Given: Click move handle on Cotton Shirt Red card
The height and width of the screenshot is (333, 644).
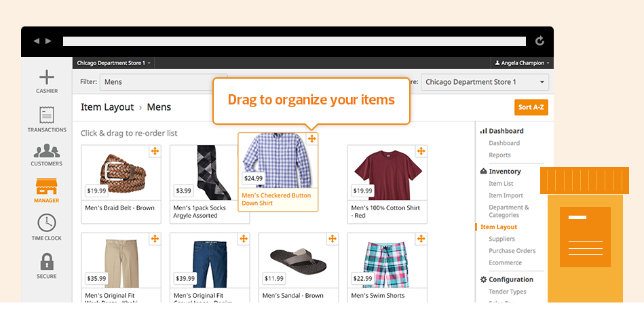Looking at the screenshot, I should point(421,151).
